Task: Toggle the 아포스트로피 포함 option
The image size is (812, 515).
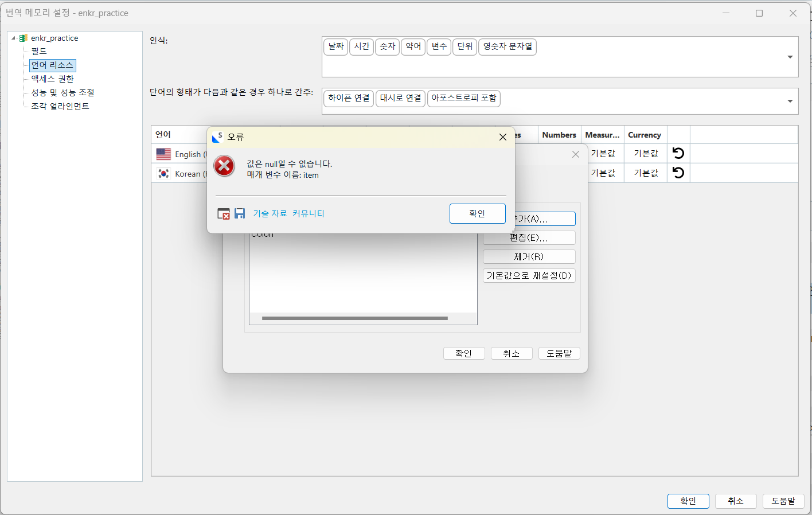Action: click(x=464, y=98)
